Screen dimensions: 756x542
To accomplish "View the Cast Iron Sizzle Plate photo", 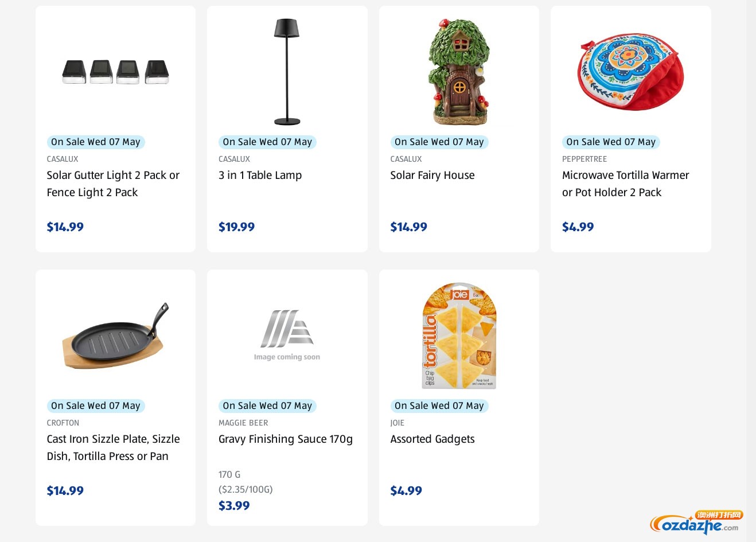I will (115, 336).
